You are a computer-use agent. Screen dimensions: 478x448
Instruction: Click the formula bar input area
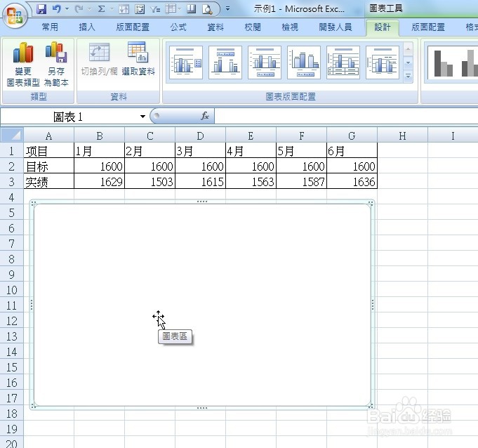[346, 116]
